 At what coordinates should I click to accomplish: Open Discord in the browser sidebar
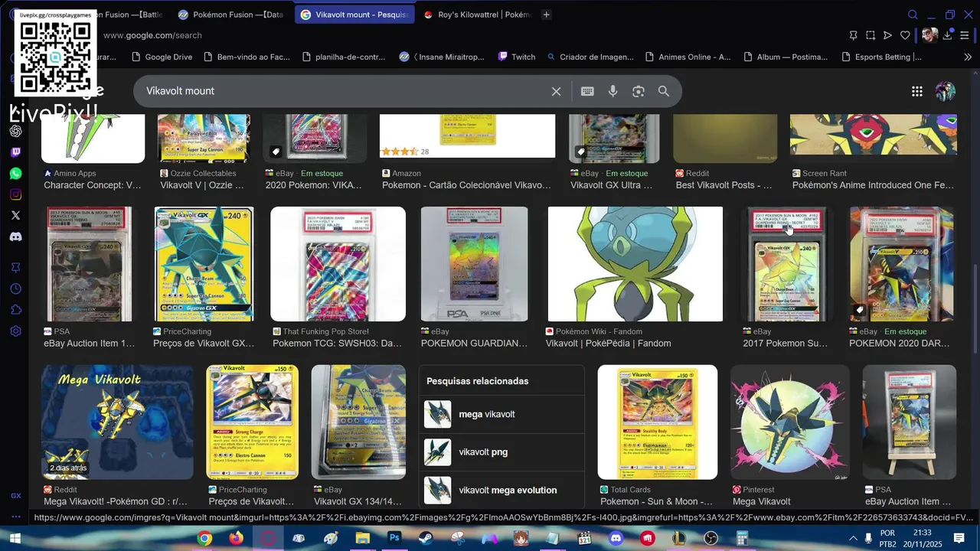pyautogui.click(x=15, y=236)
